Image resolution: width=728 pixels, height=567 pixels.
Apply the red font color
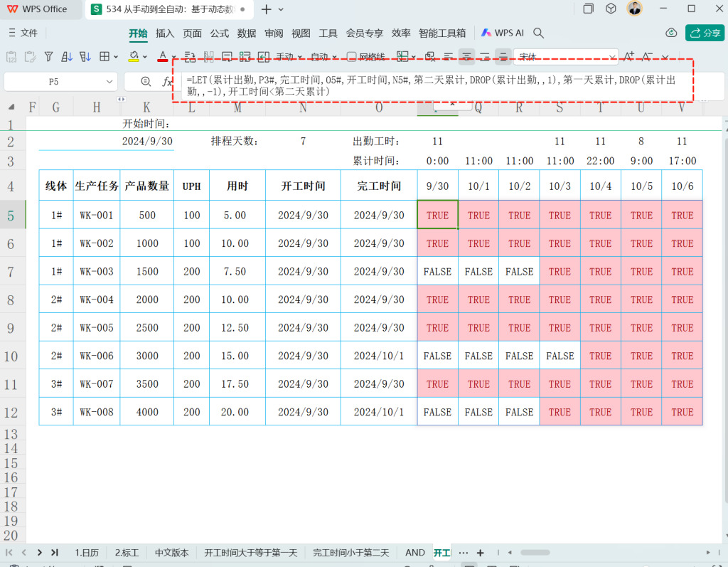(x=163, y=57)
